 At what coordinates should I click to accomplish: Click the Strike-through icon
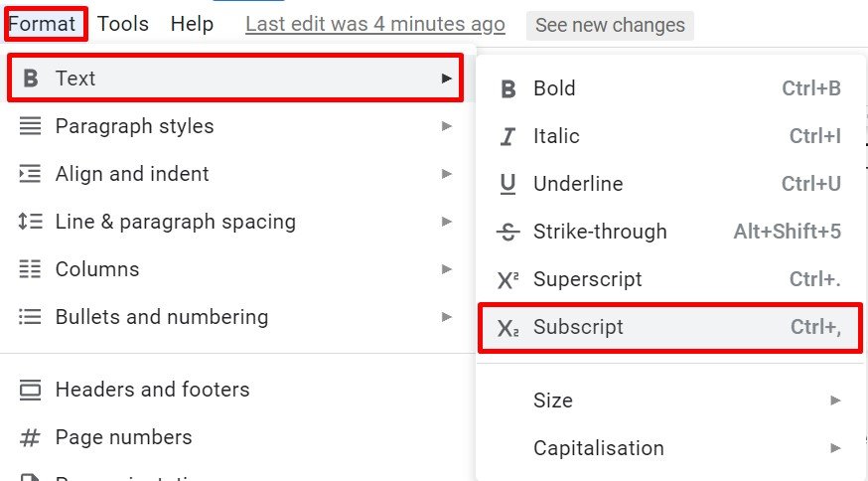(507, 232)
